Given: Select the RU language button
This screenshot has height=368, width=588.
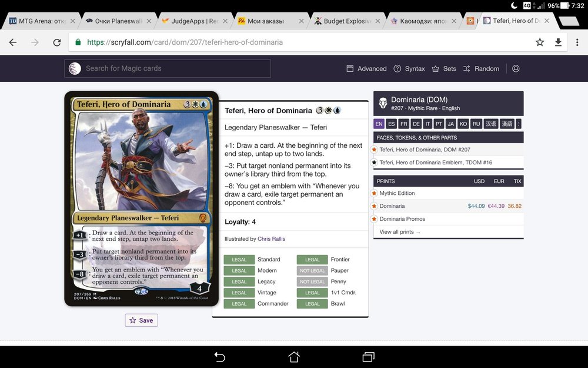Looking at the screenshot, I should coord(475,124).
